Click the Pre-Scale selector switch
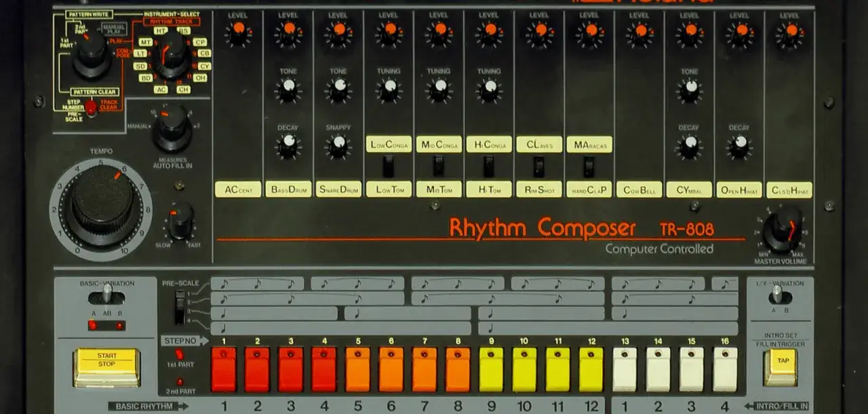The width and height of the screenshot is (868, 414). 179,307
